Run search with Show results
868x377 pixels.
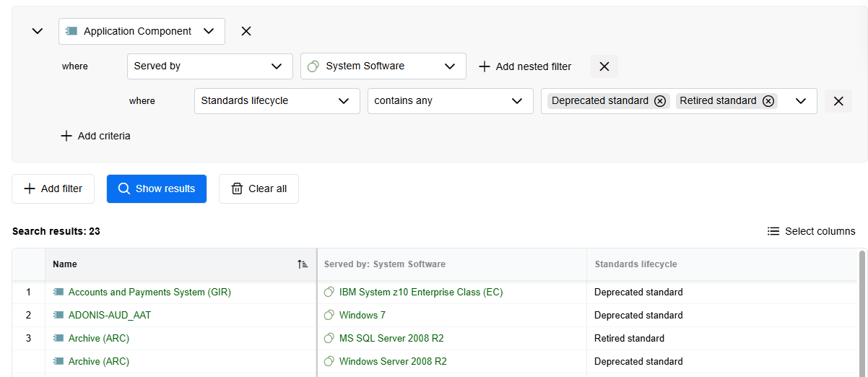tap(157, 188)
